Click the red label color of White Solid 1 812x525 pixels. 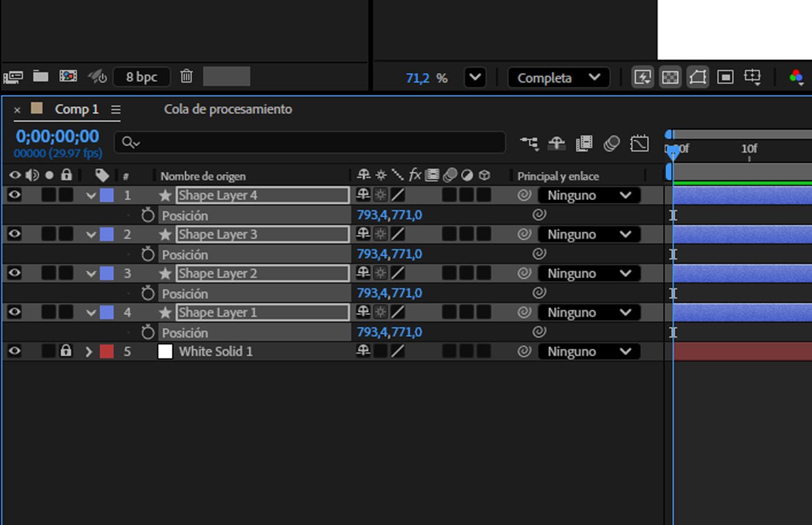coord(107,351)
